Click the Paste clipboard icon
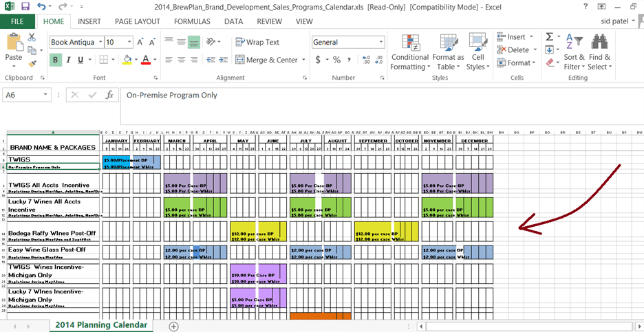The image size is (644, 332). point(14,43)
